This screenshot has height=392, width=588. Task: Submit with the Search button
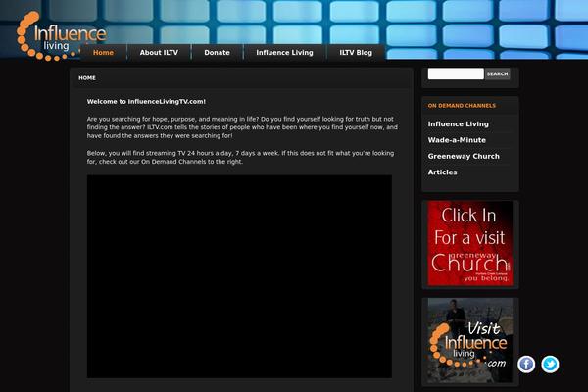(497, 73)
